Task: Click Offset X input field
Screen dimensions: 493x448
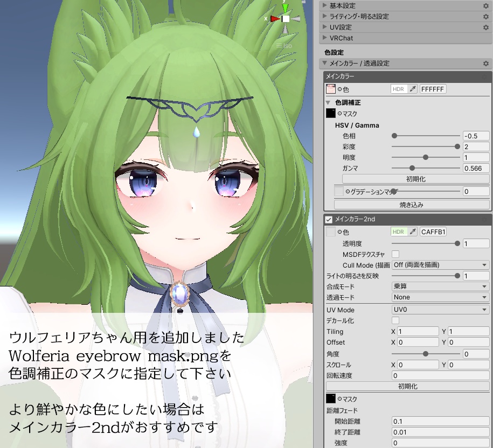Action: tap(418, 342)
